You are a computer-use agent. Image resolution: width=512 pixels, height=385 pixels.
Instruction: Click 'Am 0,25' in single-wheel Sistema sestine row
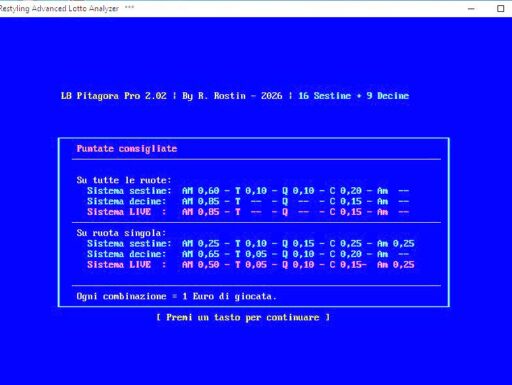(x=396, y=244)
